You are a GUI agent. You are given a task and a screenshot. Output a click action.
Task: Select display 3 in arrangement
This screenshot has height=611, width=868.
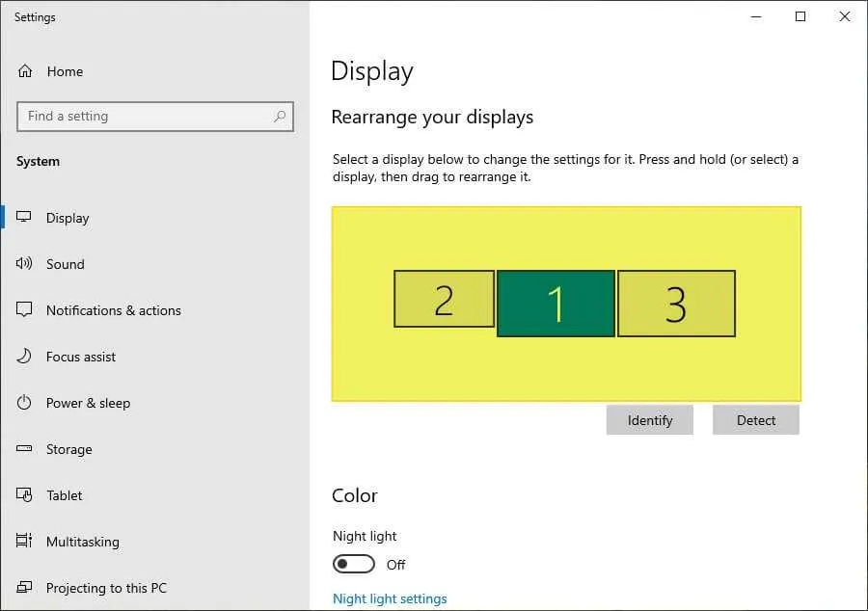tap(676, 303)
